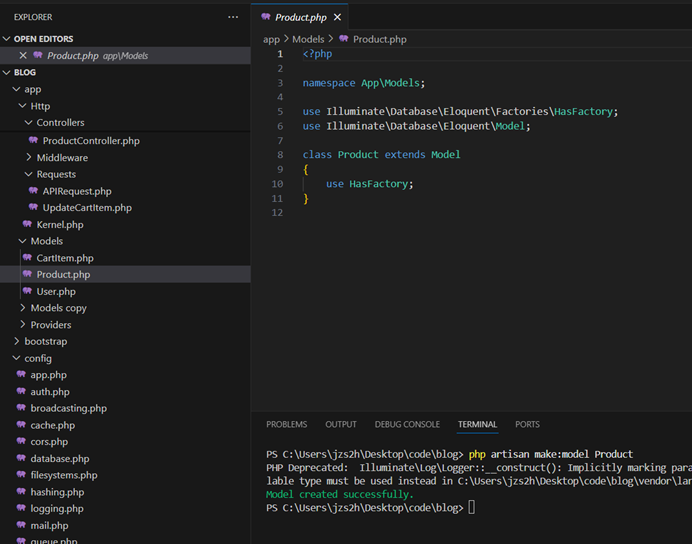The height and width of the screenshot is (544, 692).
Task: Place cursor on 'use HasFactory;' line
Action: [x=369, y=184]
